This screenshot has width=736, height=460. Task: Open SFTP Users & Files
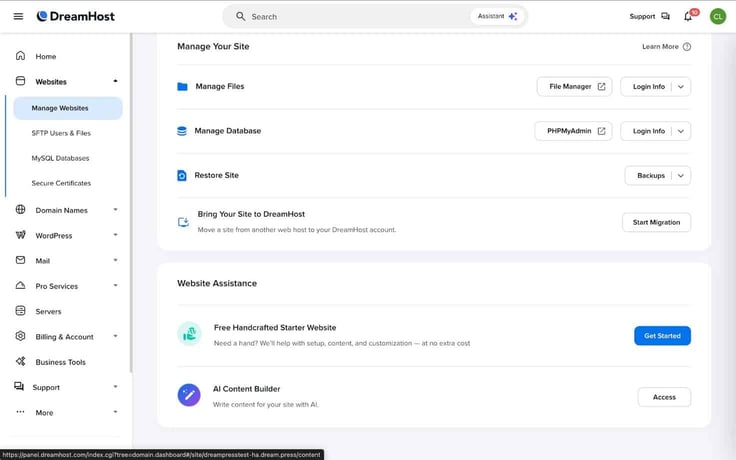[61, 133]
